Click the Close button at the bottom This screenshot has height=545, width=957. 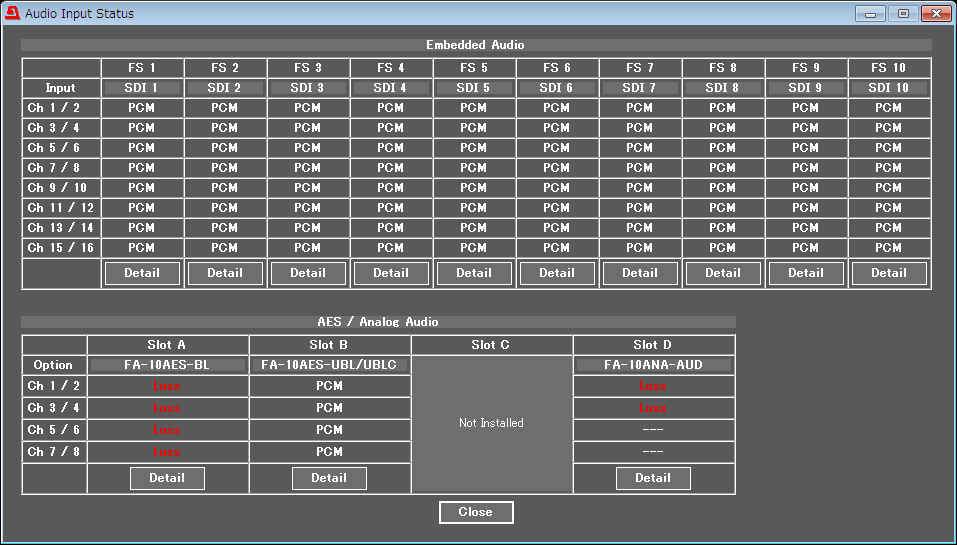click(476, 512)
